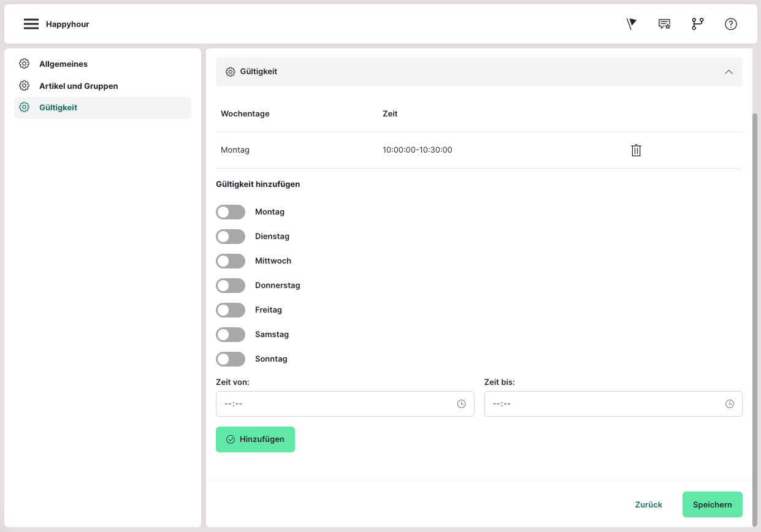
Task: Enable the Montag toggle
Action: [x=231, y=212]
